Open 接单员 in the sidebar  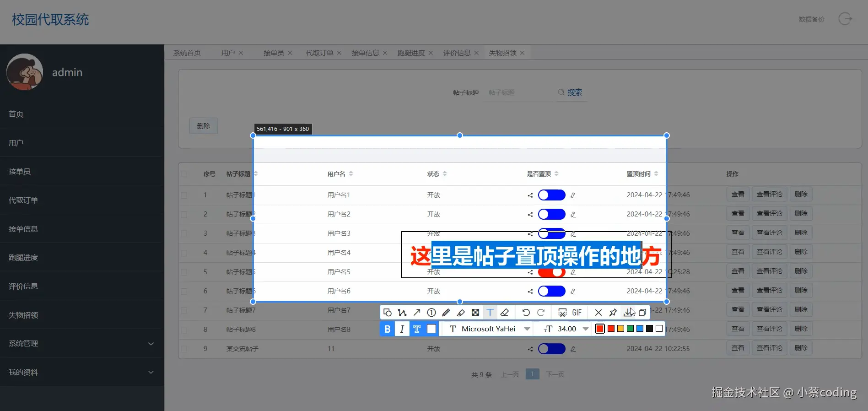[x=82, y=171]
